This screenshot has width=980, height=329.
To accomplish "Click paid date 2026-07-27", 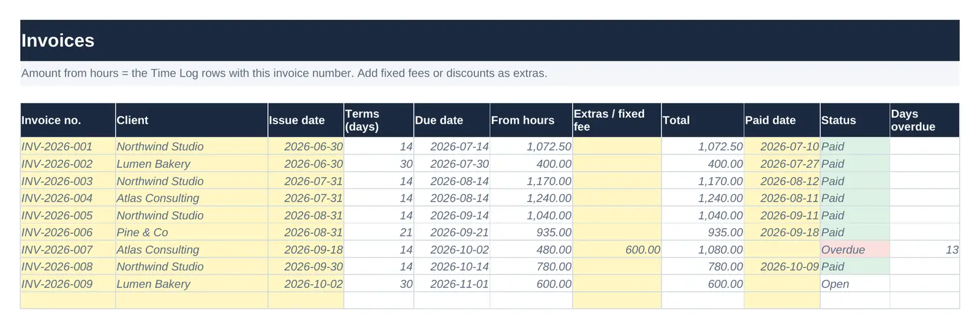I will click(782, 164).
